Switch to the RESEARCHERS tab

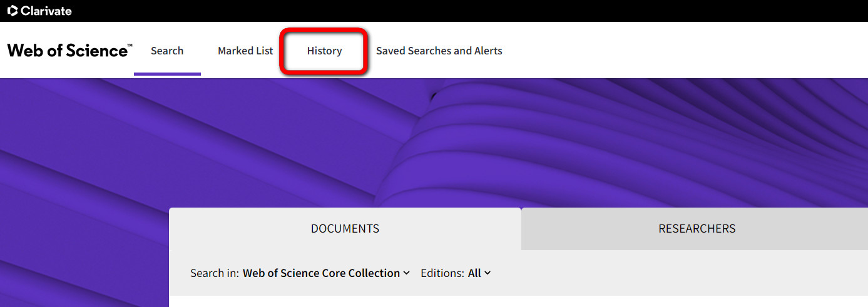697,229
